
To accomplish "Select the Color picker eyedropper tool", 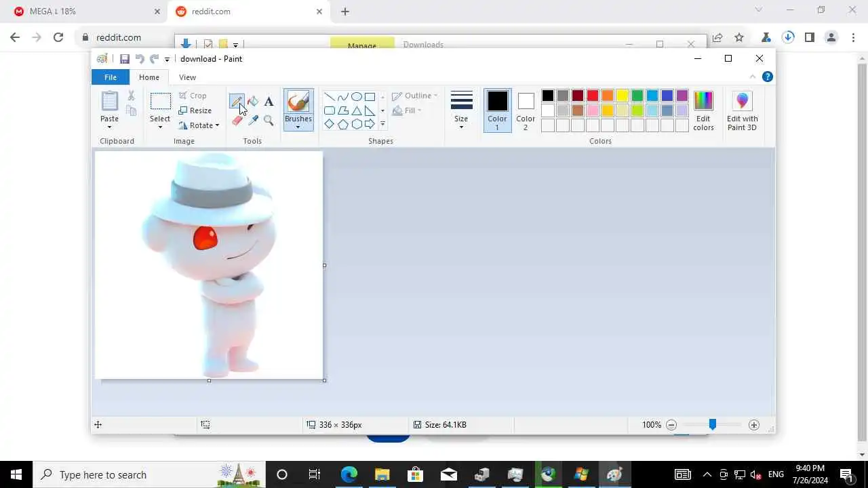I will point(253,121).
